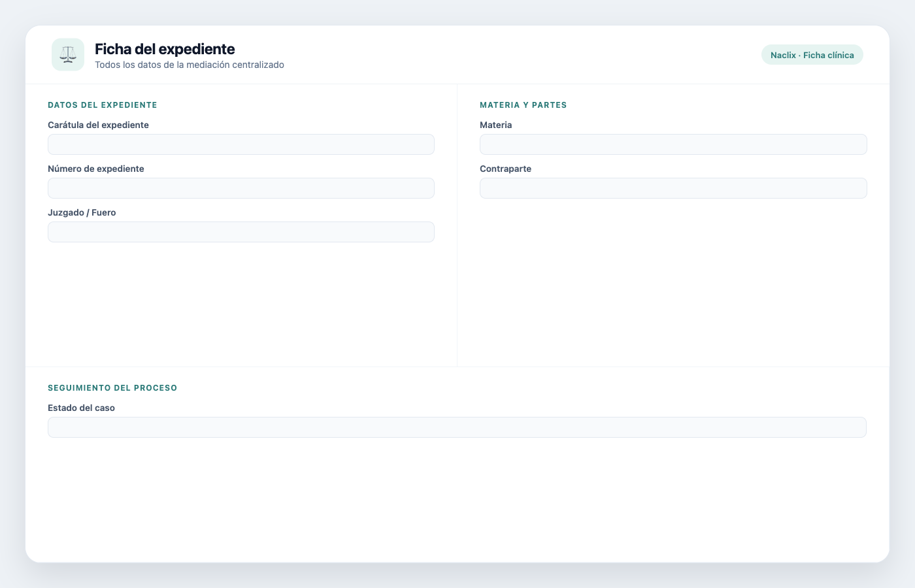Click the 'Materia' label
The image size is (915, 588).
coord(496,125)
